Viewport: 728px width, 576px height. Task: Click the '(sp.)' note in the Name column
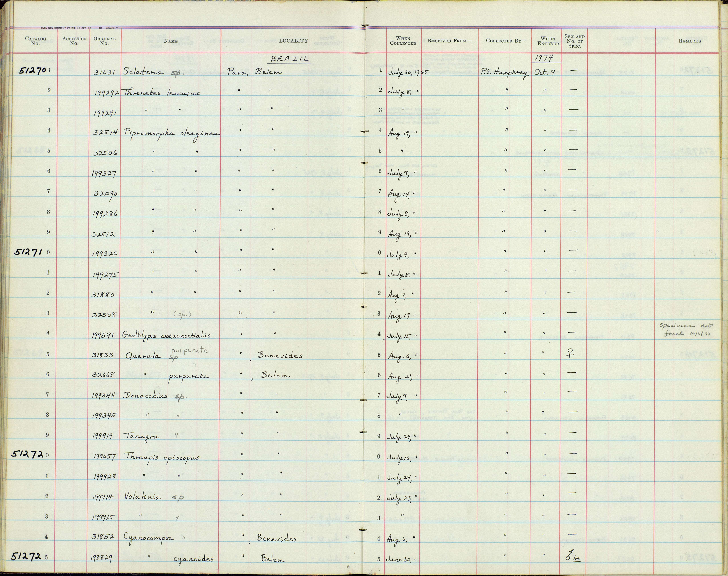(x=182, y=314)
